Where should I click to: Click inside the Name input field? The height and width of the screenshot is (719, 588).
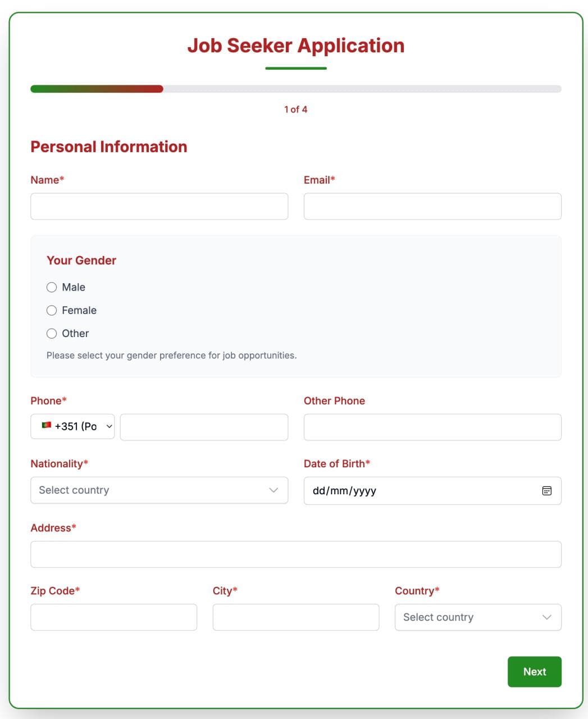point(159,206)
